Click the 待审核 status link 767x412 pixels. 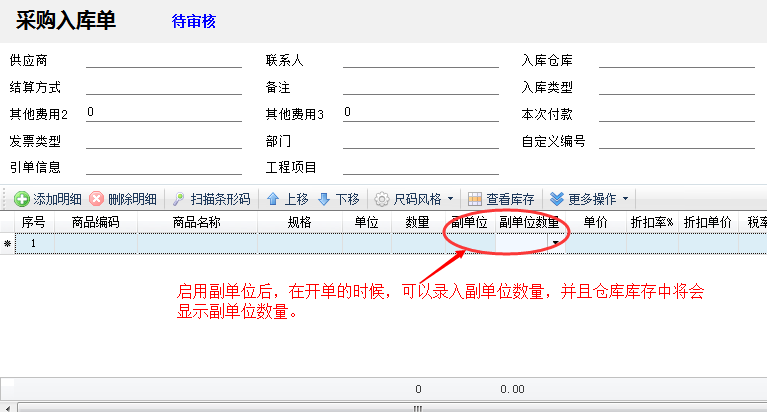(194, 21)
